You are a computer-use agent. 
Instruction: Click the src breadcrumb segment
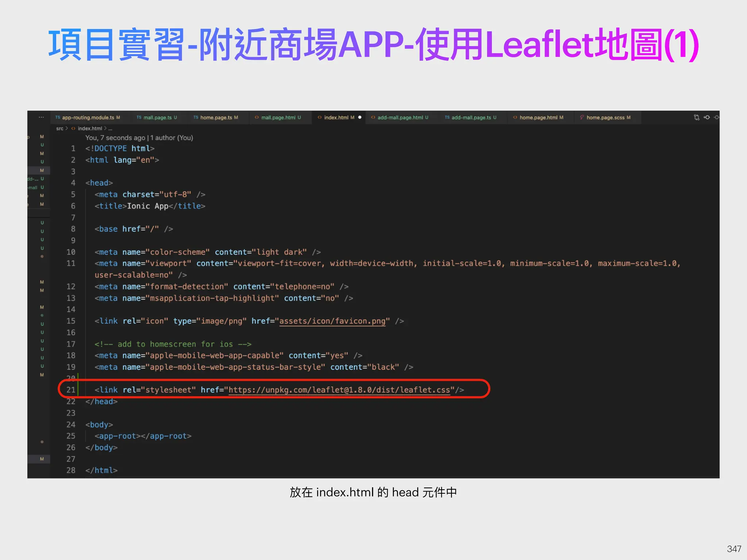tap(60, 128)
